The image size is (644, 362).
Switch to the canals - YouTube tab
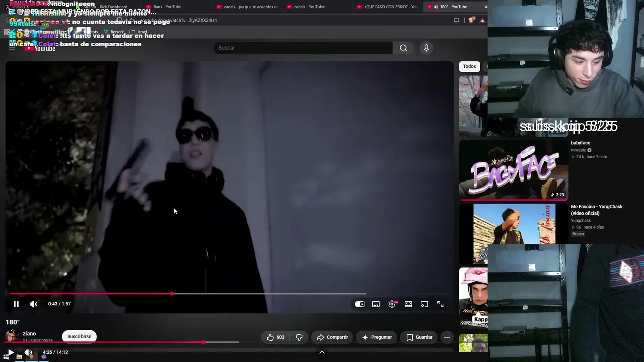(x=317, y=7)
